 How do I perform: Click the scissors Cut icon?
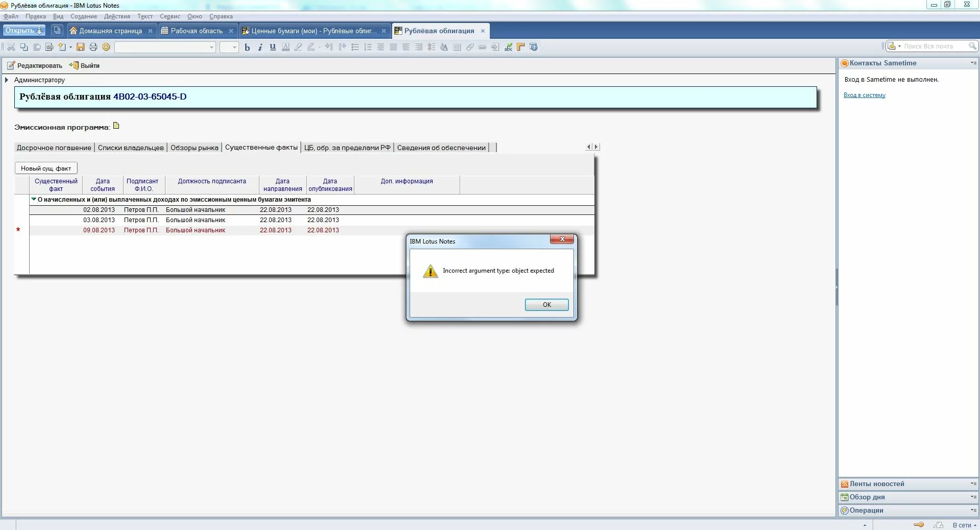(11, 47)
